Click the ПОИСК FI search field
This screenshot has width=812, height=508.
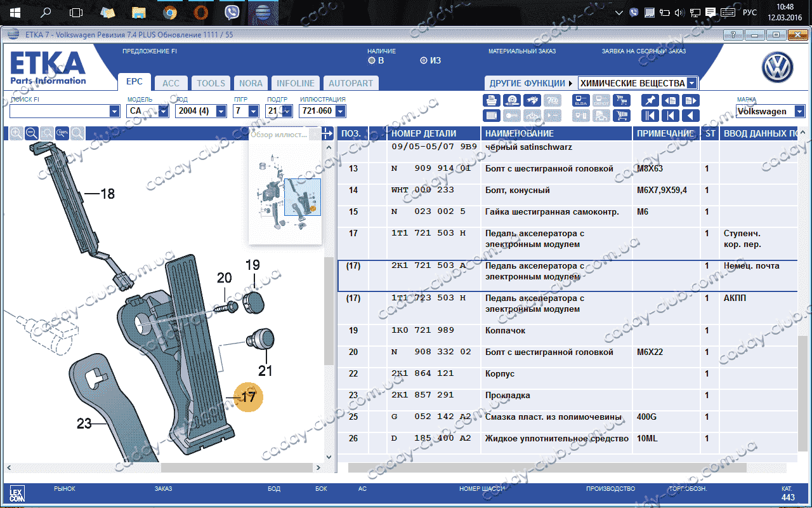59,111
